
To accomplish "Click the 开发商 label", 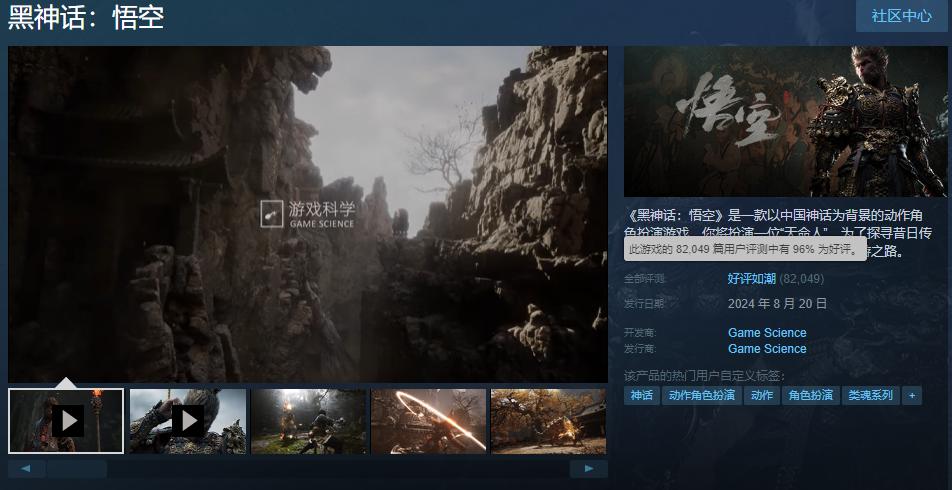I will pyautogui.click(x=640, y=333).
